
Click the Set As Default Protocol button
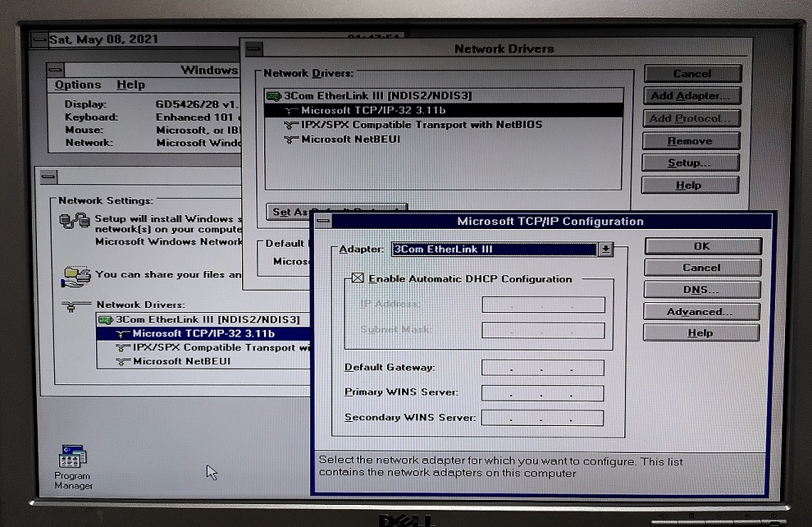point(336,212)
